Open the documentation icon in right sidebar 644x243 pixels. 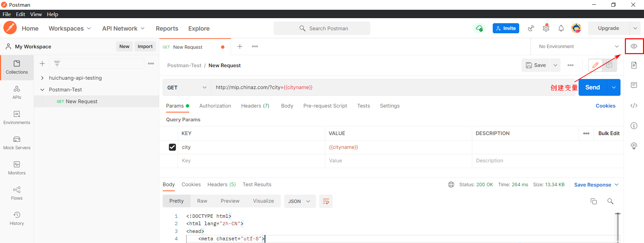click(x=634, y=65)
